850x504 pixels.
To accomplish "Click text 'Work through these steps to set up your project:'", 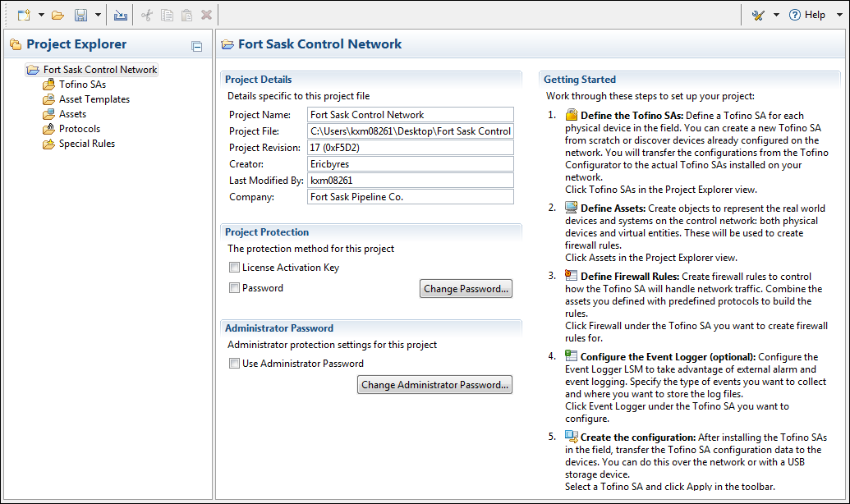I will click(650, 96).
